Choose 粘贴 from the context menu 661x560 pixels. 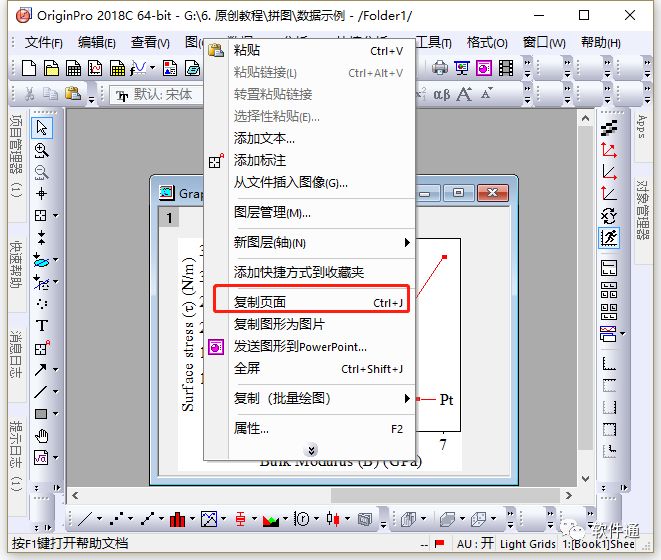click(x=309, y=51)
